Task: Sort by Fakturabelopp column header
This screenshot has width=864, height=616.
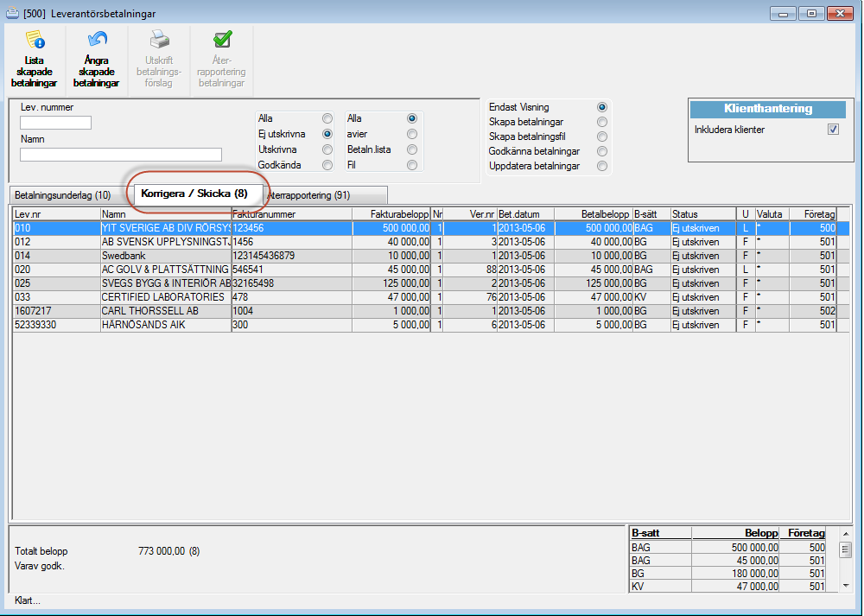Action: (391, 213)
